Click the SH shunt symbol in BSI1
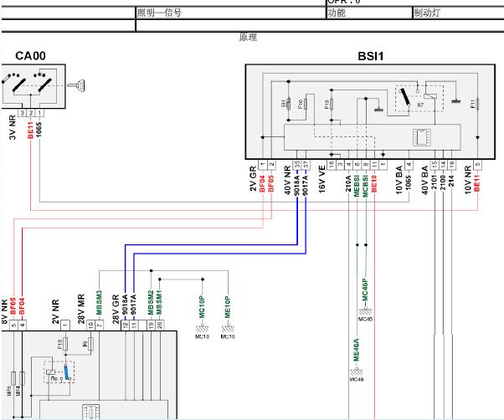Screen dimensions: 504x420 288,104
